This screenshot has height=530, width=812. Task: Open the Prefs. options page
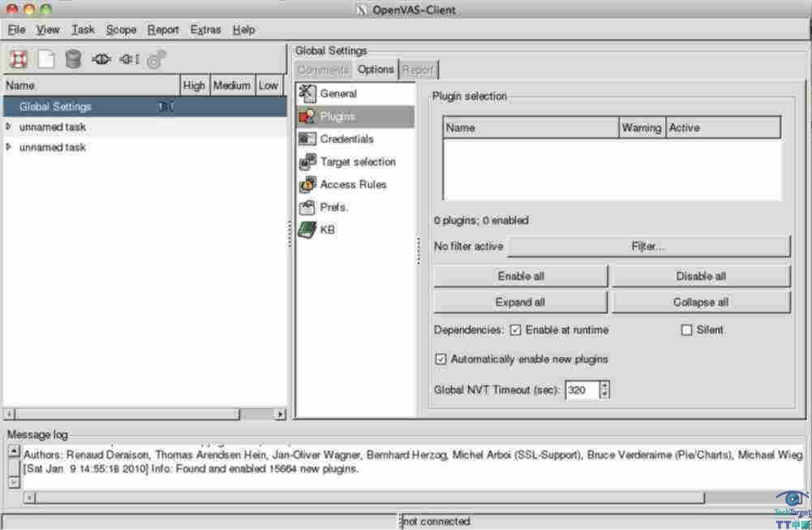click(x=355, y=207)
